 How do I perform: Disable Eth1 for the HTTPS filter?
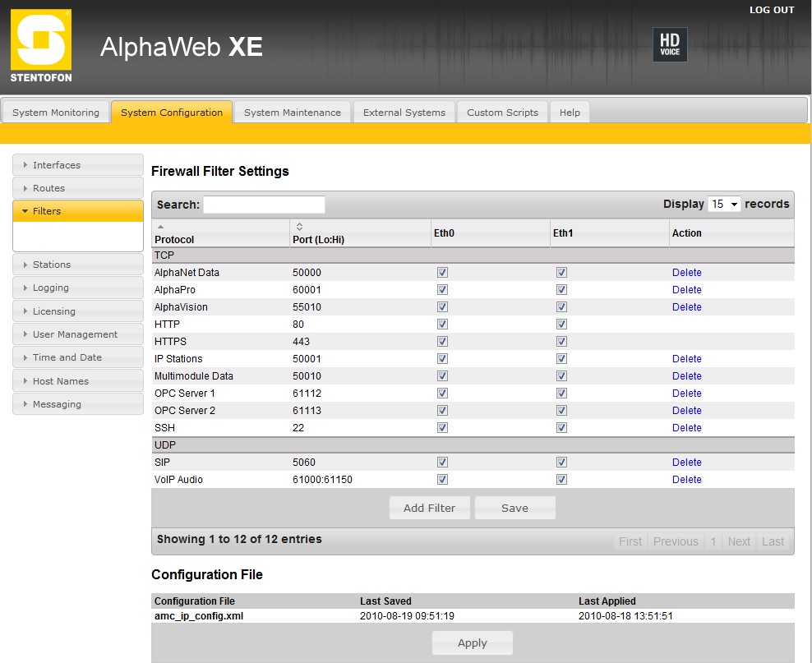tap(562, 341)
